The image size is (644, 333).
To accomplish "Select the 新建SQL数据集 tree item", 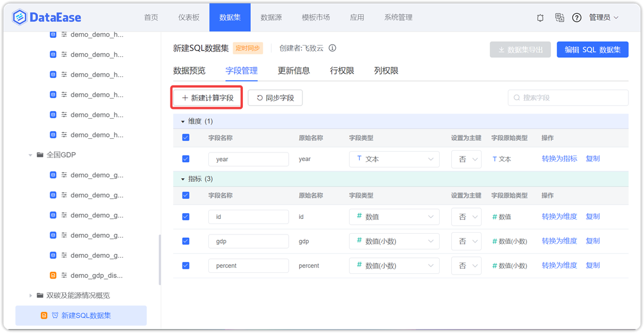I will tap(81, 315).
